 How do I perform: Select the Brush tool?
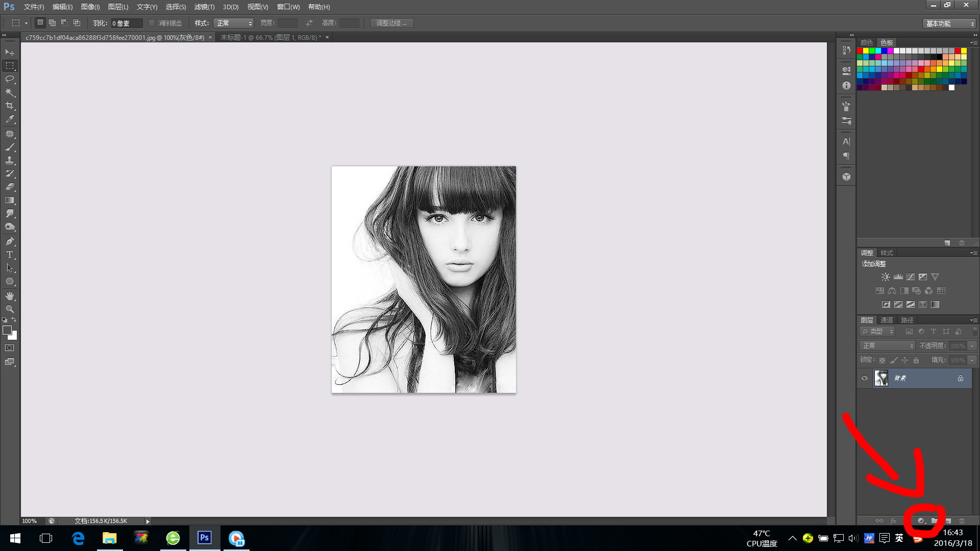click(x=10, y=147)
